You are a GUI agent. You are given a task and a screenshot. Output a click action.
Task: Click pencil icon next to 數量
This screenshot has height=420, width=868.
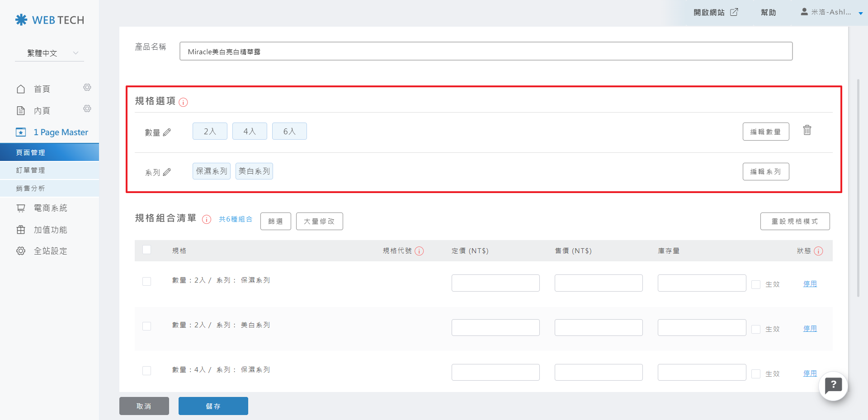pos(167,132)
